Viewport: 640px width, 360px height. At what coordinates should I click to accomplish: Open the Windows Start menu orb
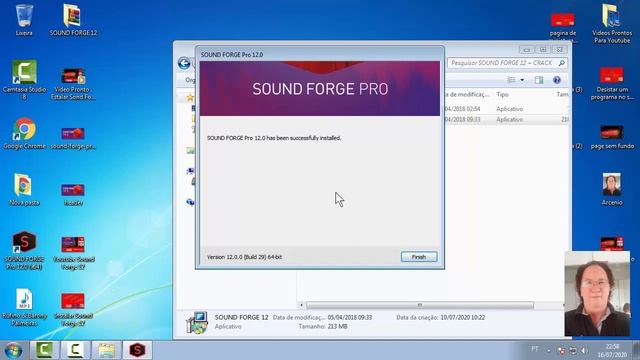13,350
